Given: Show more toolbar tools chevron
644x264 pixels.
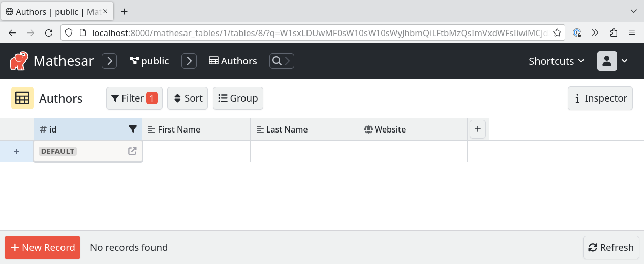Looking at the screenshot, I should (x=595, y=33).
